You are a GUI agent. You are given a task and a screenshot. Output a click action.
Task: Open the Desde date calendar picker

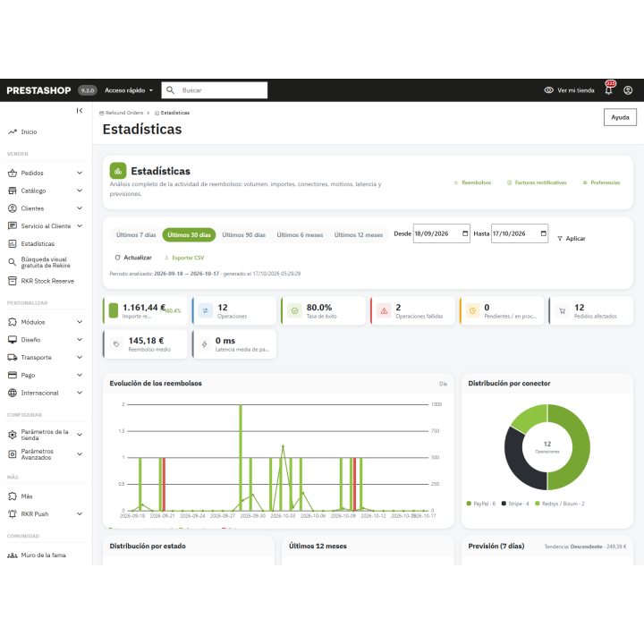(x=465, y=233)
